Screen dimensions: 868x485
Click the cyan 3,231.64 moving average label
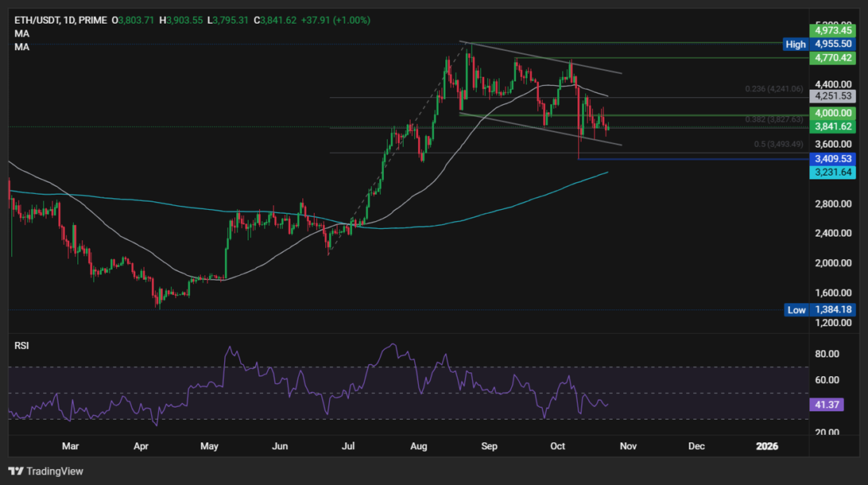[x=832, y=172]
